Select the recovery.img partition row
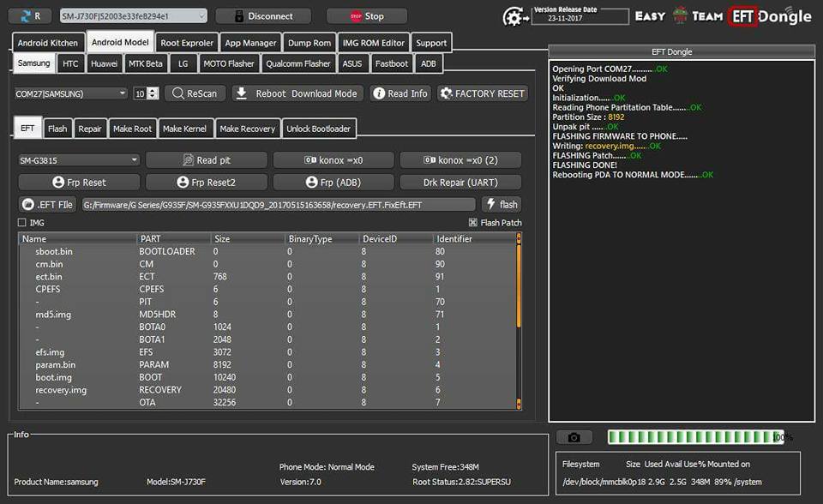The width and height of the screenshot is (823, 504). coord(267,390)
